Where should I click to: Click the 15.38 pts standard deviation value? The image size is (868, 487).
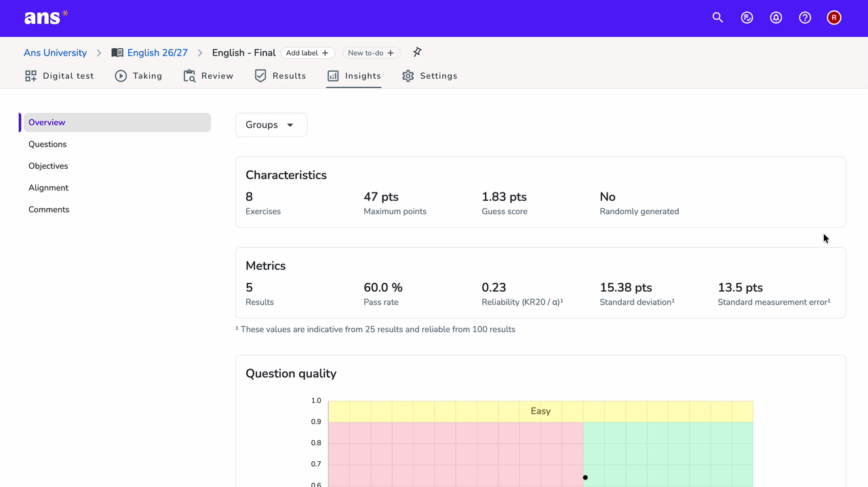tap(626, 288)
